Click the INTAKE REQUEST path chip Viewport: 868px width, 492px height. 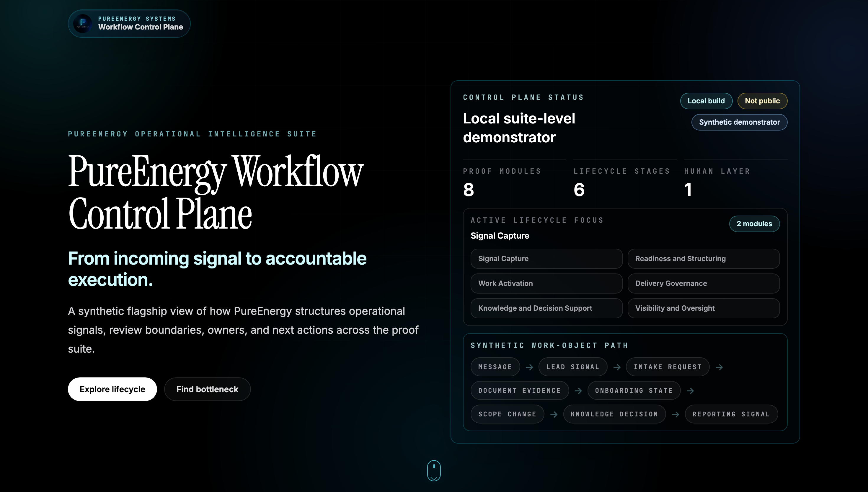668,366
